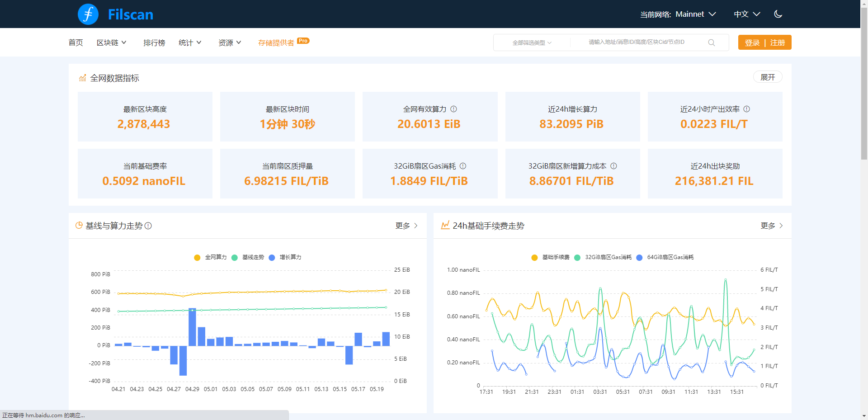
Task: Click info icon beside 32GiB扇区新增算力成本
Action: 614,166
